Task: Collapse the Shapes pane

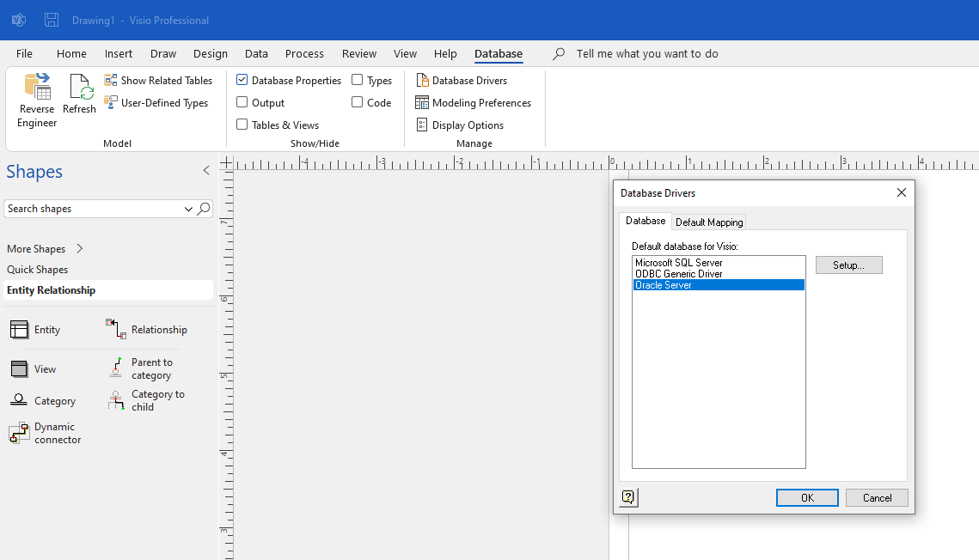Action: point(206,170)
